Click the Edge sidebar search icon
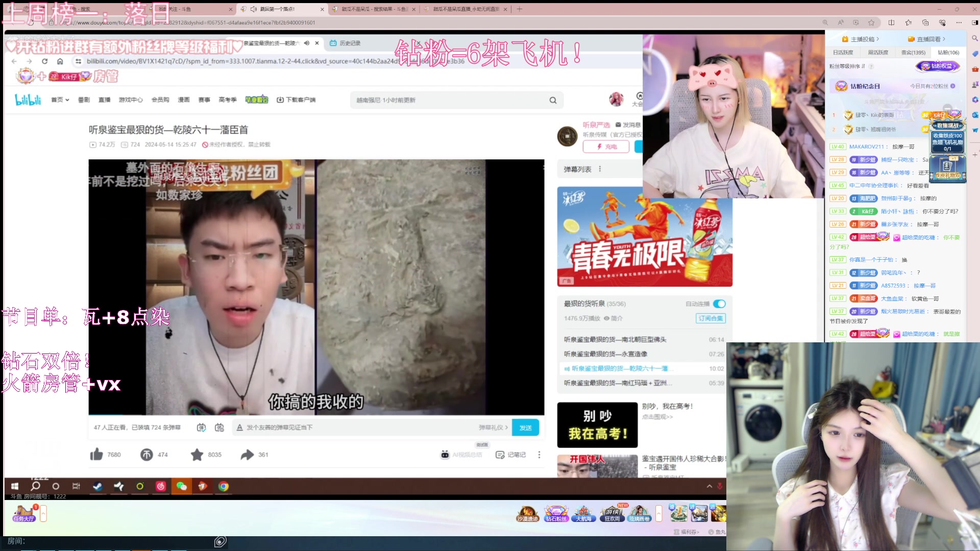The height and width of the screenshot is (551, 980). [975, 38]
